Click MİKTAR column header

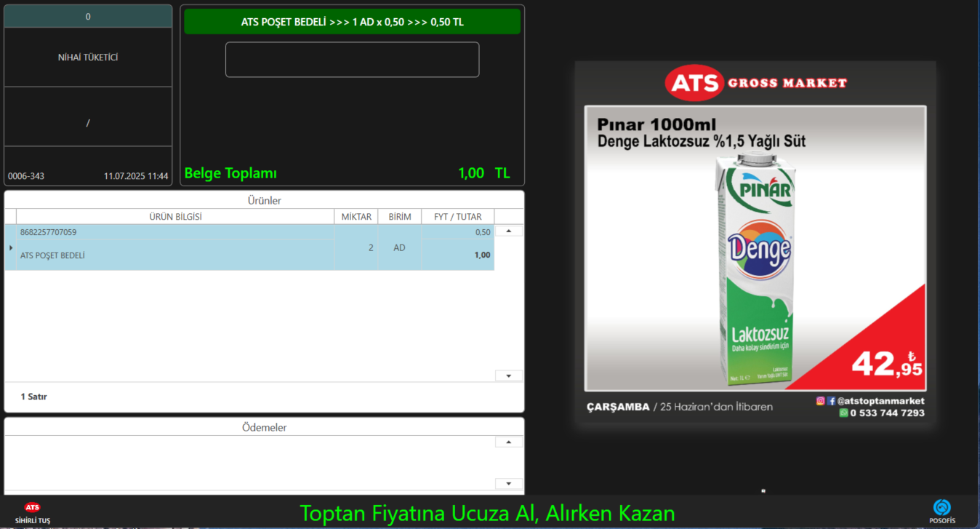pyautogui.click(x=356, y=217)
